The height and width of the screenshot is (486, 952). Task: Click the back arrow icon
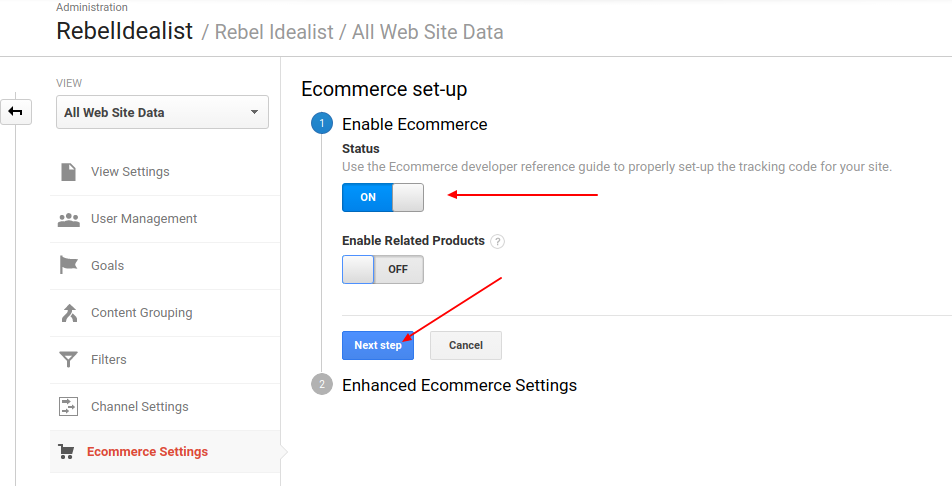[16, 112]
